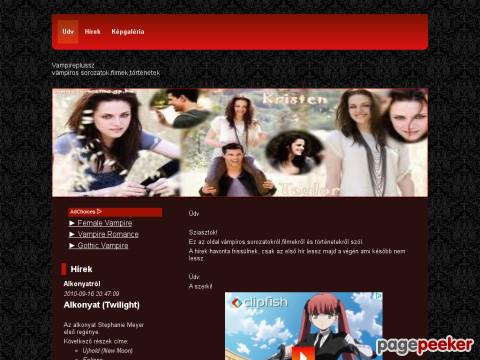Open the Alkonyat (Twilight) news headline
Screen dimensions: 480x360
point(102,305)
